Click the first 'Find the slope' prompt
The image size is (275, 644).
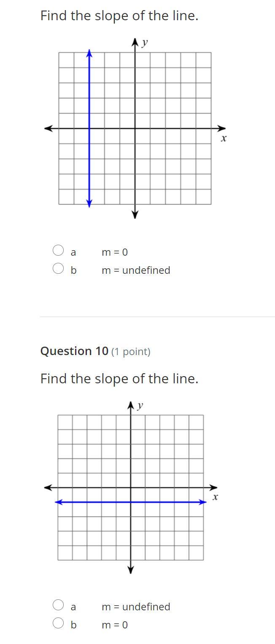(x=119, y=16)
